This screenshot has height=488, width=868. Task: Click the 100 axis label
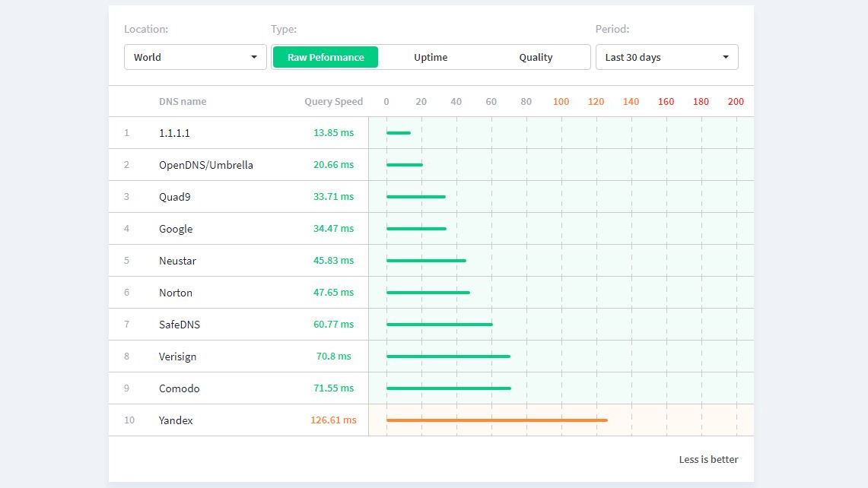(x=561, y=102)
